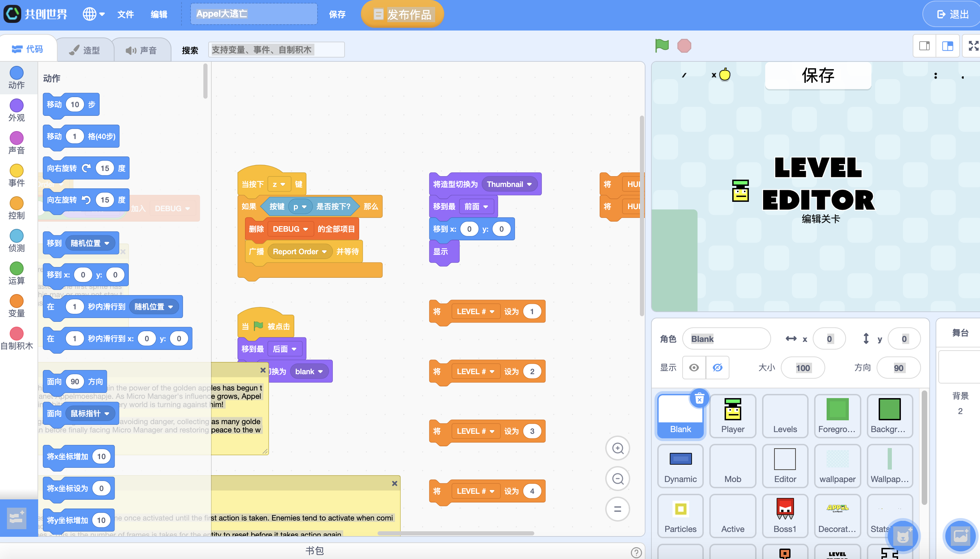This screenshot has height=559, width=980.
Task: Show sprite using the eye toggle
Action: tap(694, 368)
